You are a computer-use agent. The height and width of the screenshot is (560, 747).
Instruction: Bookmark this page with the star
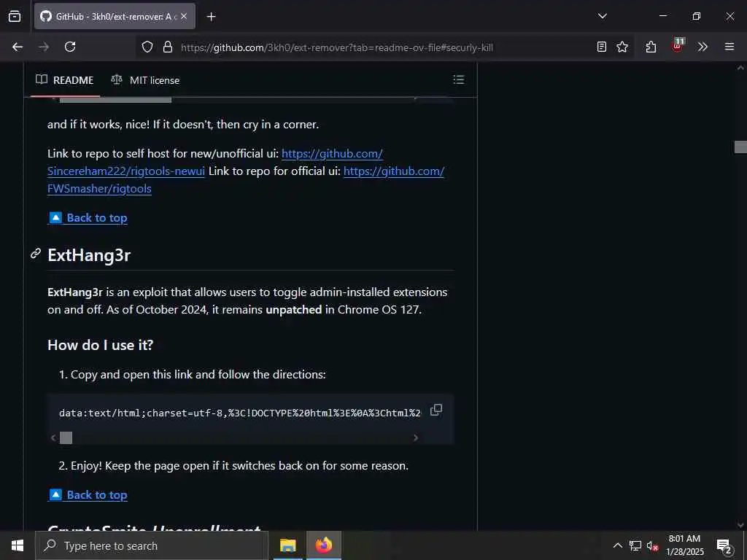(x=622, y=47)
